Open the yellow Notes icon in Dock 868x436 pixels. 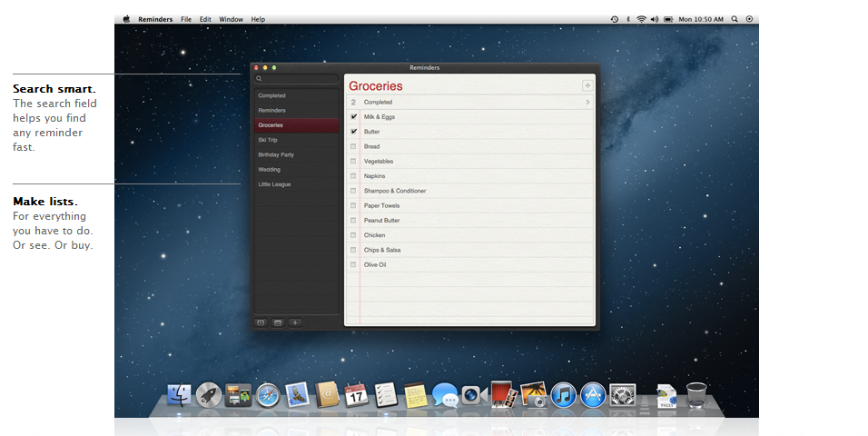click(x=416, y=395)
